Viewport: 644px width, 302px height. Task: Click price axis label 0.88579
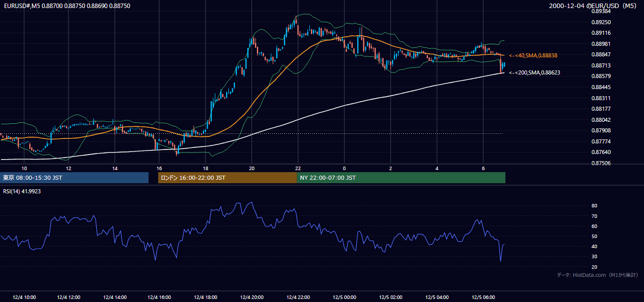[601, 76]
